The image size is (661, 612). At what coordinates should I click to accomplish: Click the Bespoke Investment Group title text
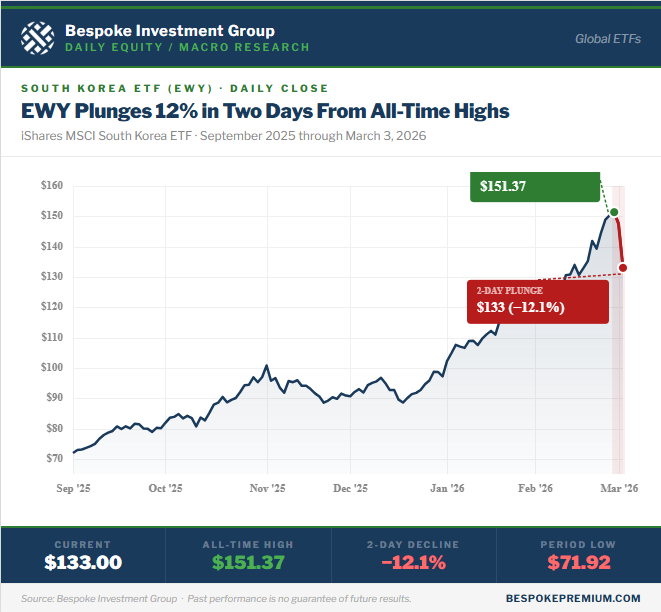click(x=169, y=30)
